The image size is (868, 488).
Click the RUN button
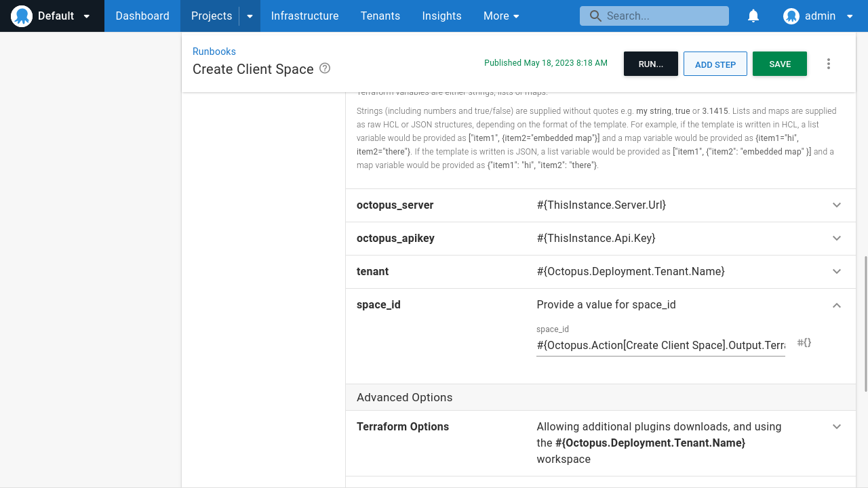650,63
